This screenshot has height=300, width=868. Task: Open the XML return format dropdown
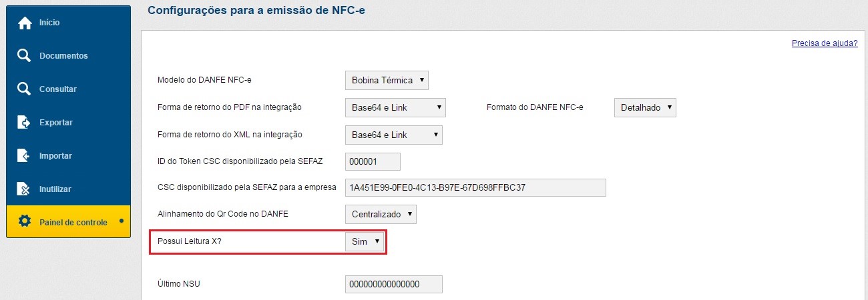click(x=394, y=135)
